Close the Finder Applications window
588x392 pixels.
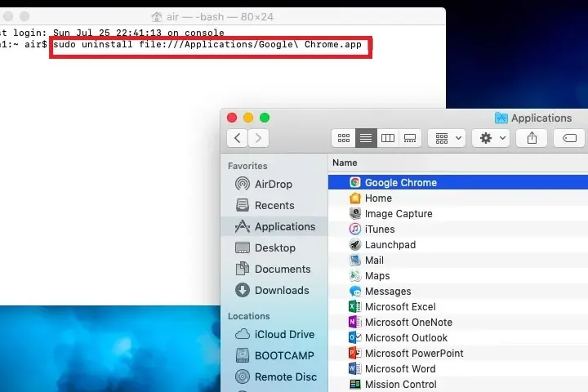[232, 118]
